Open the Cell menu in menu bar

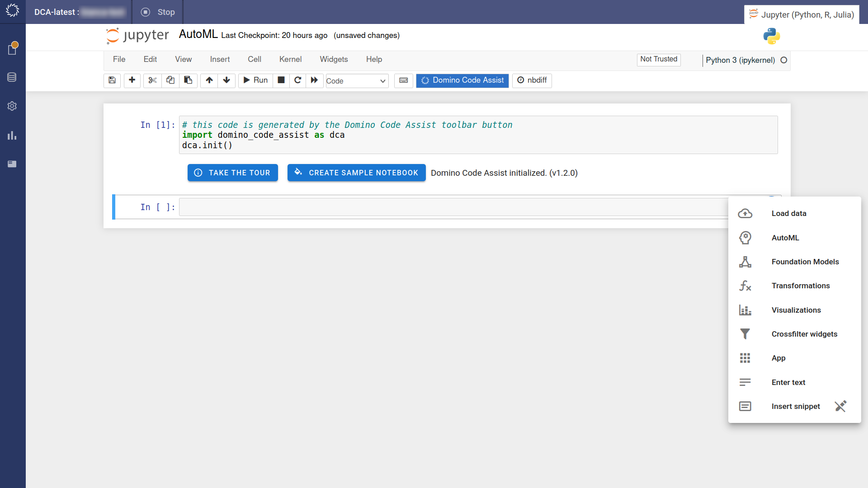pyautogui.click(x=254, y=59)
